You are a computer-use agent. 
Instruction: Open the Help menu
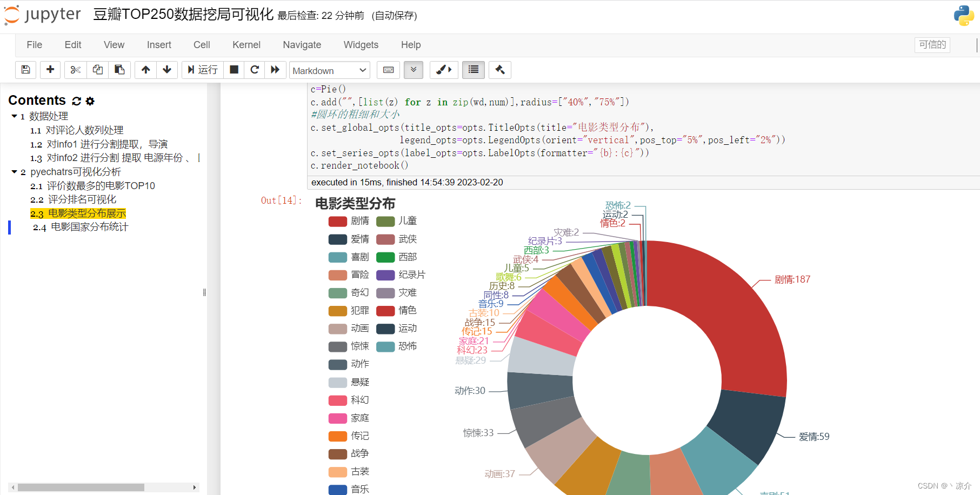(x=411, y=45)
